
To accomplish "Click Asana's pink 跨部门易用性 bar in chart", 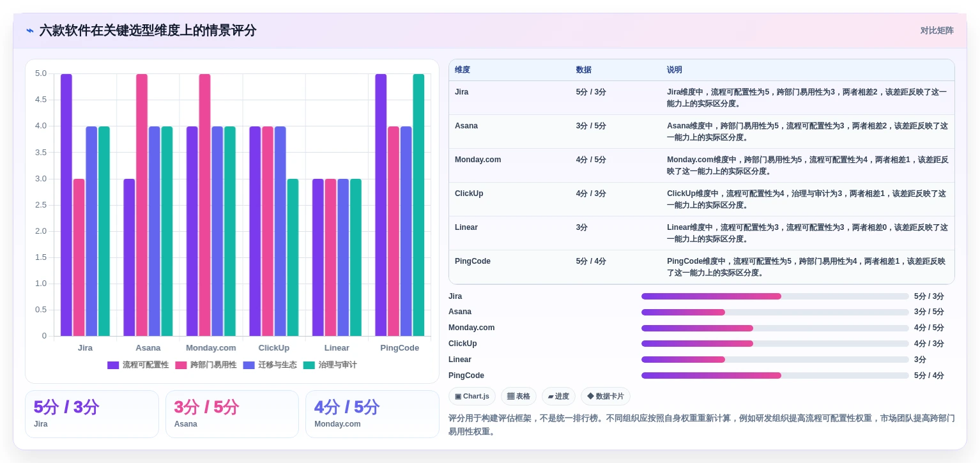I will pyautogui.click(x=142, y=205).
